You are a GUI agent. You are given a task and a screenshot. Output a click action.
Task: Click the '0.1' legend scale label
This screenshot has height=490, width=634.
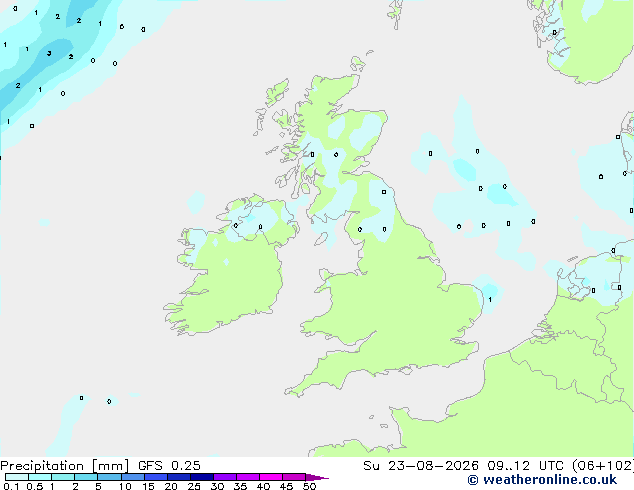(11, 486)
